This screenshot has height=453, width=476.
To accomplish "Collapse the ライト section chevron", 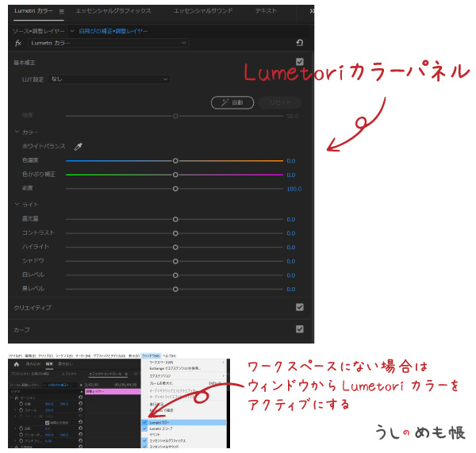I will click(17, 204).
